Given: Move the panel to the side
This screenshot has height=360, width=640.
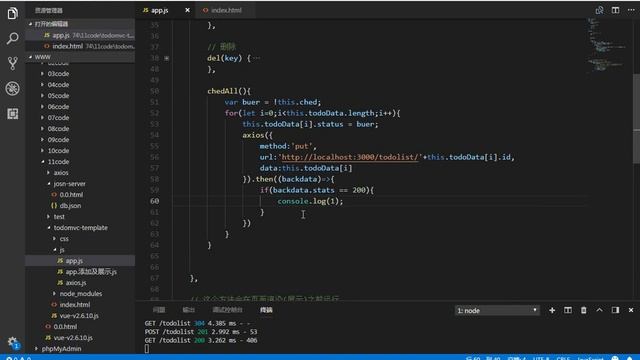Looking at the screenshot, I should point(615,310).
